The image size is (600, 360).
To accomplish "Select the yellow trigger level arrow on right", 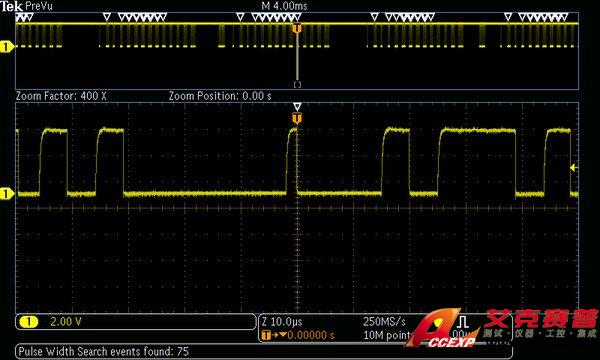I will (573, 168).
